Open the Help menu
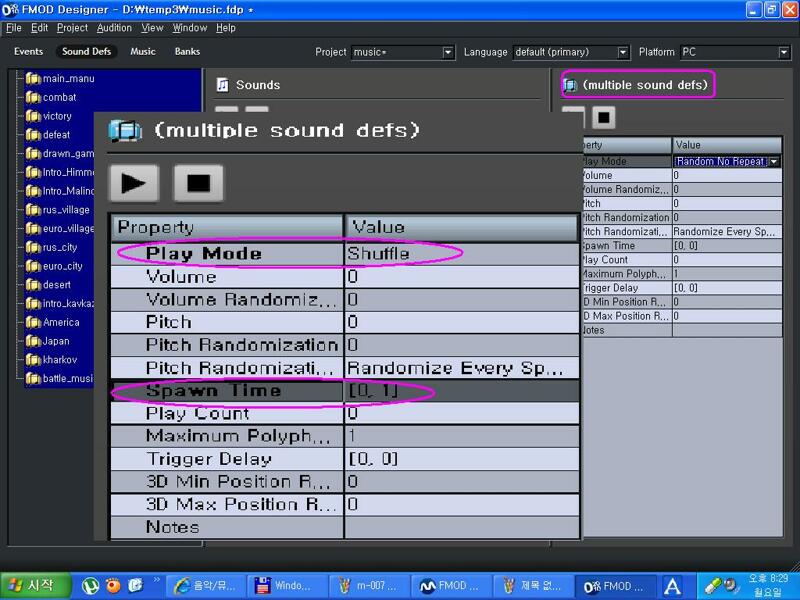The height and width of the screenshot is (600, 800). click(x=226, y=28)
